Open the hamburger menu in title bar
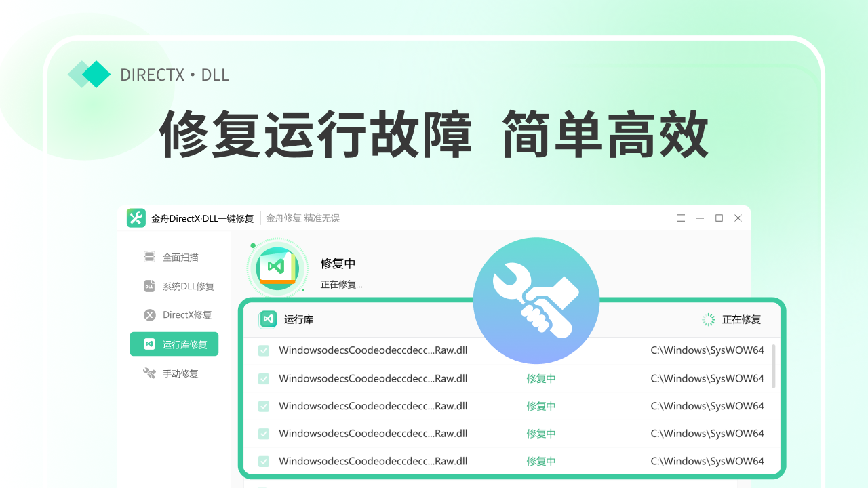 (681, 218)
